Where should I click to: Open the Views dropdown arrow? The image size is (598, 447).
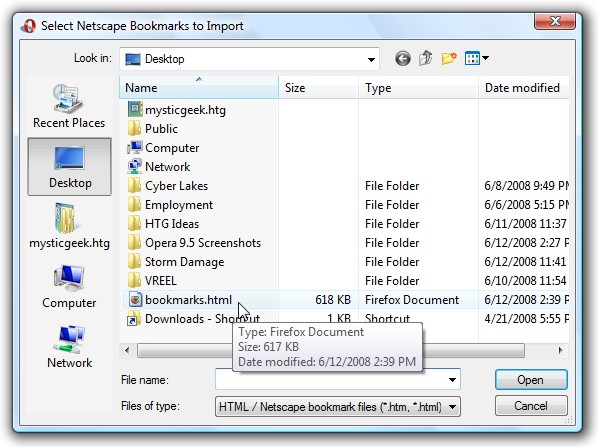(x=485, y=58)
